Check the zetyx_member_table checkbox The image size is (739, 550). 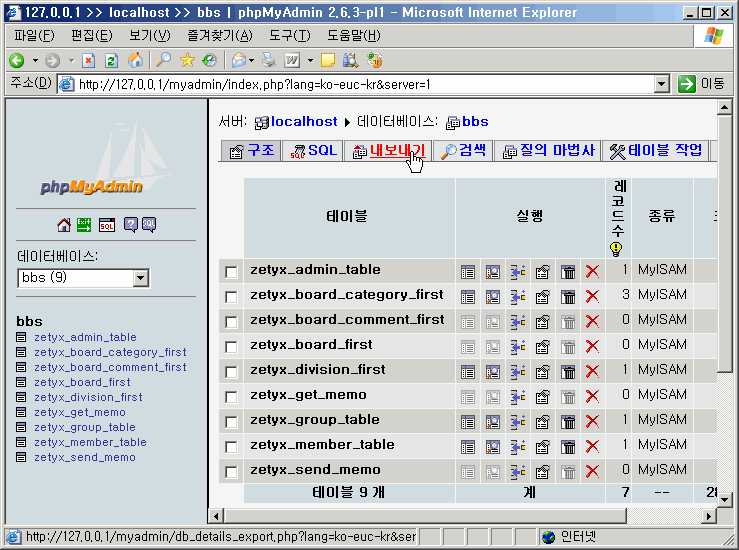(x=231, y=447)
